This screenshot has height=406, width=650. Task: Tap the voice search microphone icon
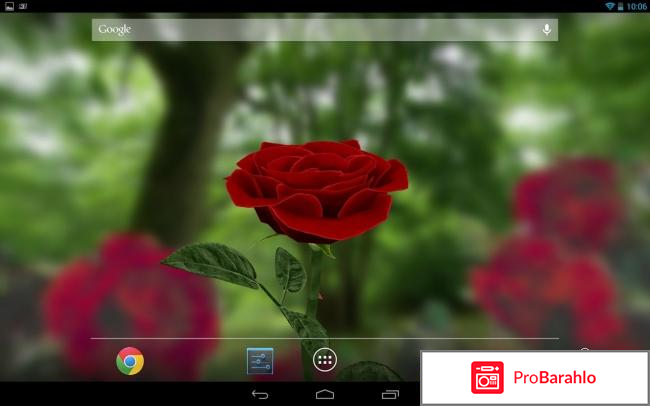click(x=547, y=30)
